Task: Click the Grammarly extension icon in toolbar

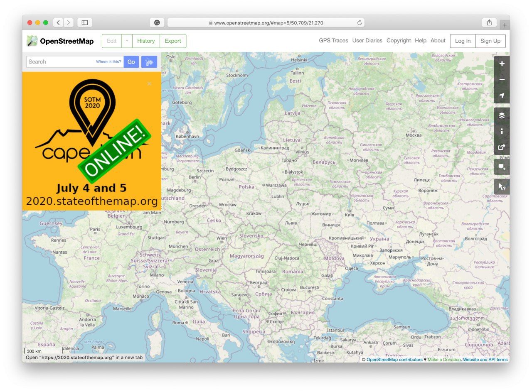Action: [157, 23]
